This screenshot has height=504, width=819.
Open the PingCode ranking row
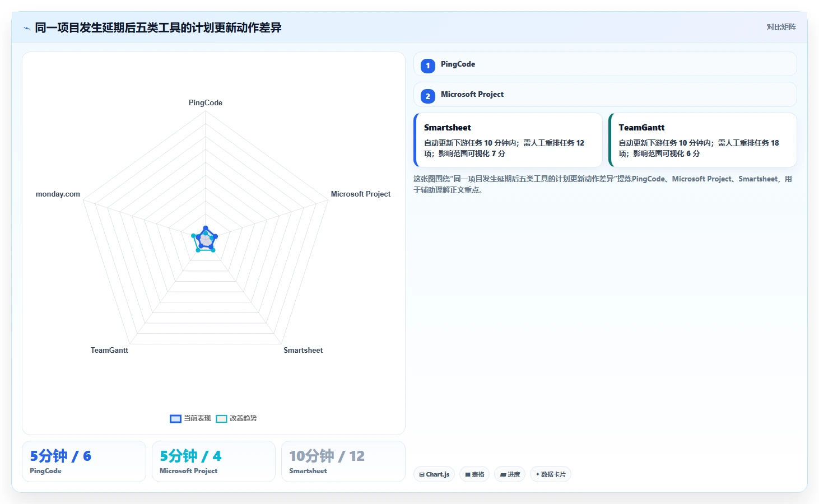[605, 64]
